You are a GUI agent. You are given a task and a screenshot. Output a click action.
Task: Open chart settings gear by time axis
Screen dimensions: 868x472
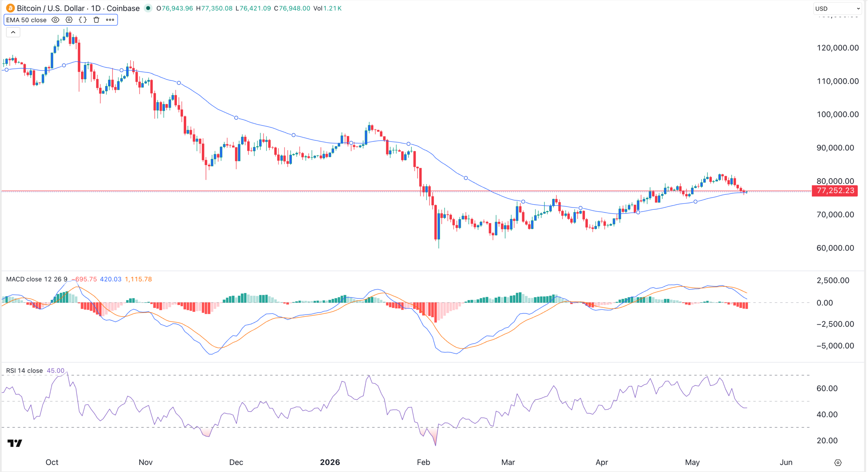838,463
